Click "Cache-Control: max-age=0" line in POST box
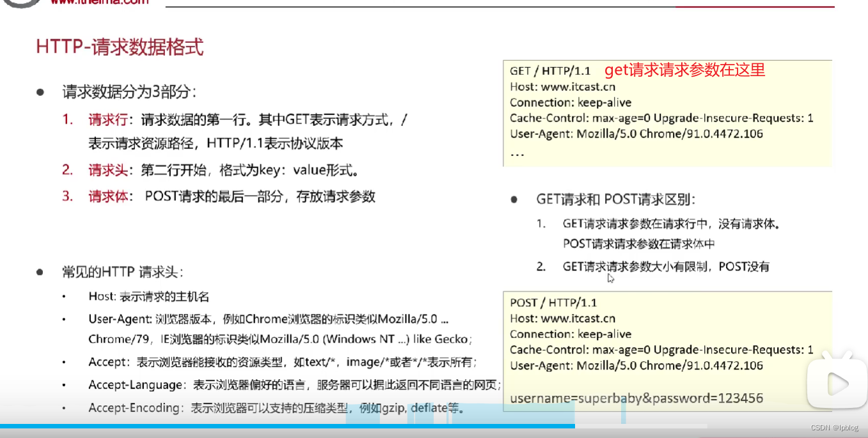The height and width of the screenshot is (438, 868). (662, 350)
